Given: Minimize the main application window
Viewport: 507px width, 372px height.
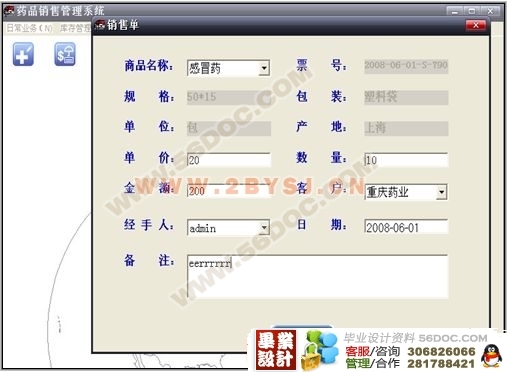Looking at the screenshot, I should [x=455, y=11].
